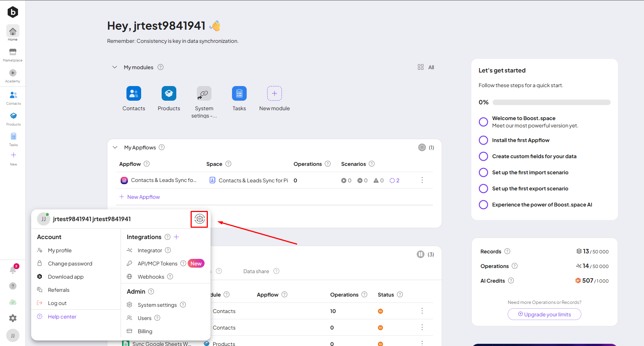The width and height of the screenshot is (644, 346).
Task: Add a New module tile
Action: point(274,98)
